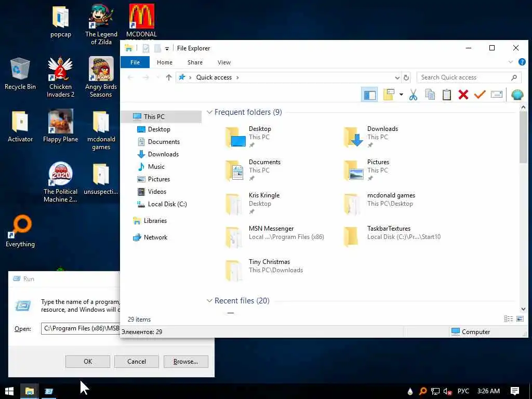
Task: Click the scissors Cut toolbar icon
Action: 413,95
